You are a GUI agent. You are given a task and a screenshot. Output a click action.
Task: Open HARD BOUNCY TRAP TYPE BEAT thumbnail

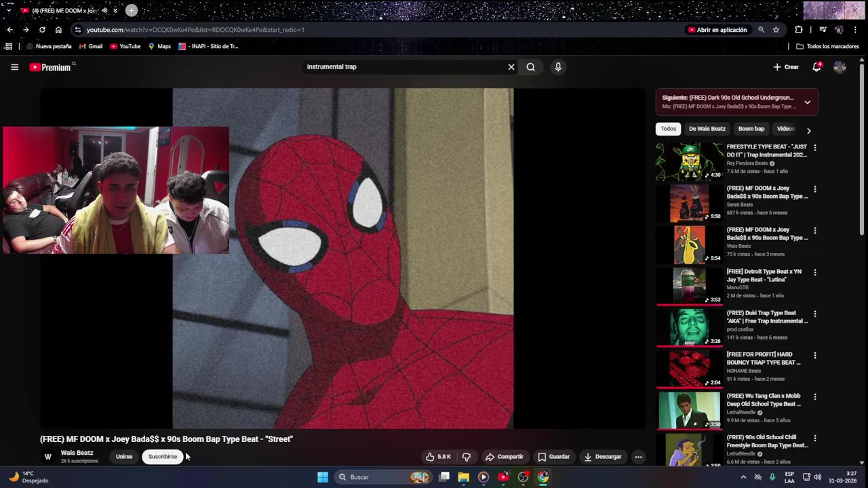pyautogui.click(x=690, y=369)
